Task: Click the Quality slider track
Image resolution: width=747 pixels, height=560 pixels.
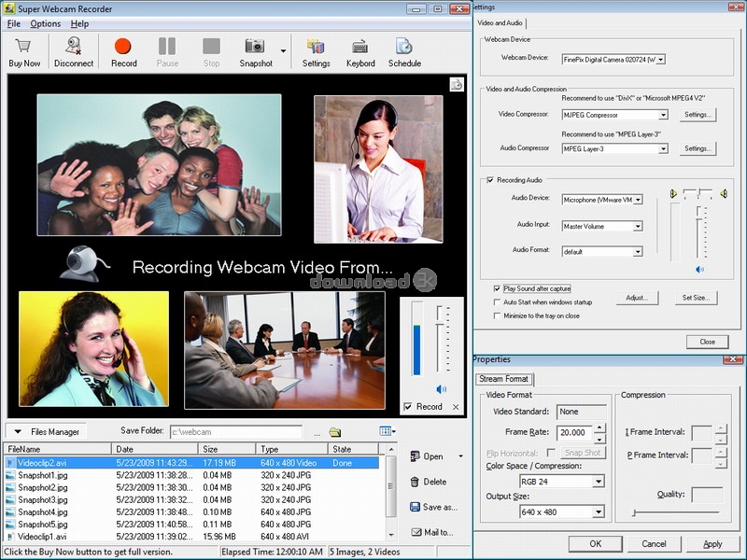Action: (x=675, y=512)
